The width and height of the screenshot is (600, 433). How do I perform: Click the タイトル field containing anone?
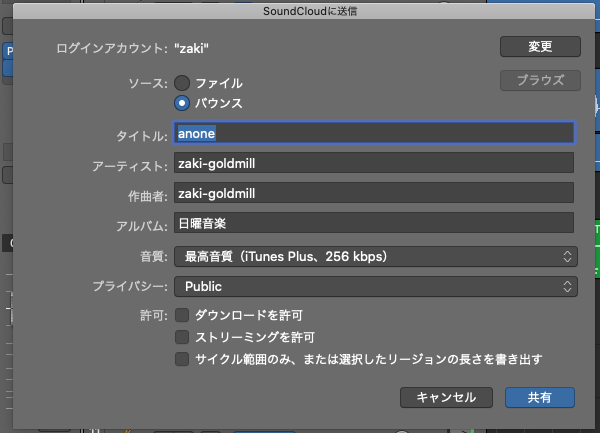[374, 133]
